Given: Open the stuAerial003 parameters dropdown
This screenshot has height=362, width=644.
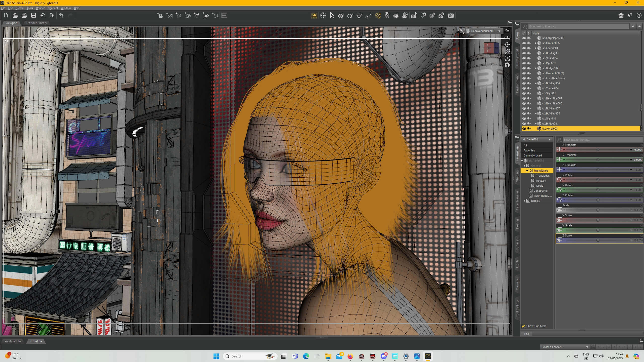Looking at the screenshot, I should click(536, 139).
